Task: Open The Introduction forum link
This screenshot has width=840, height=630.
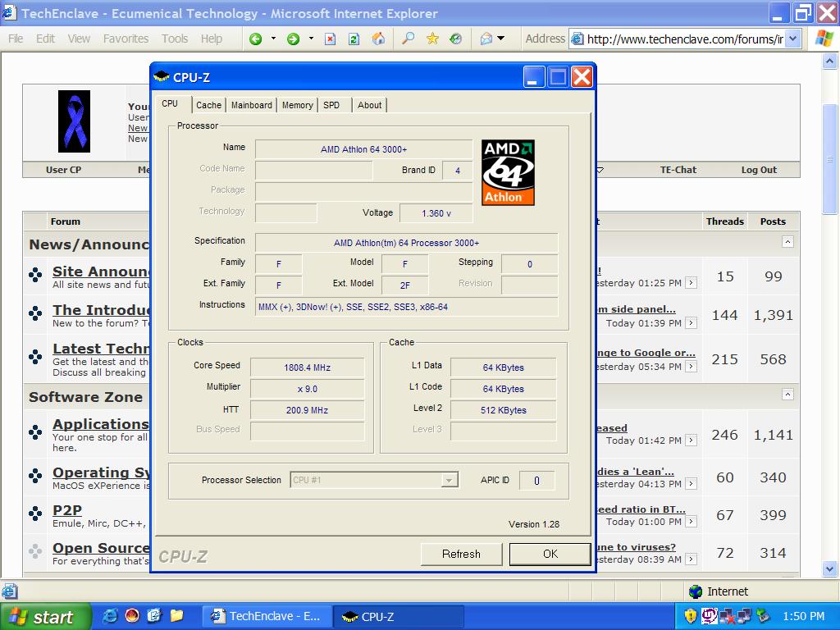Action: tap(101, 310)
